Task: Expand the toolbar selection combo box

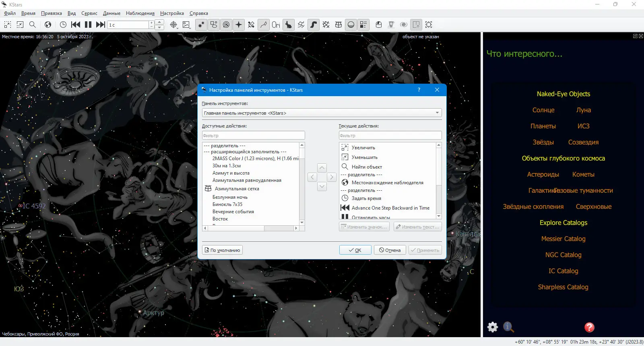Action: pyautogui.click(x=322, y=113)
